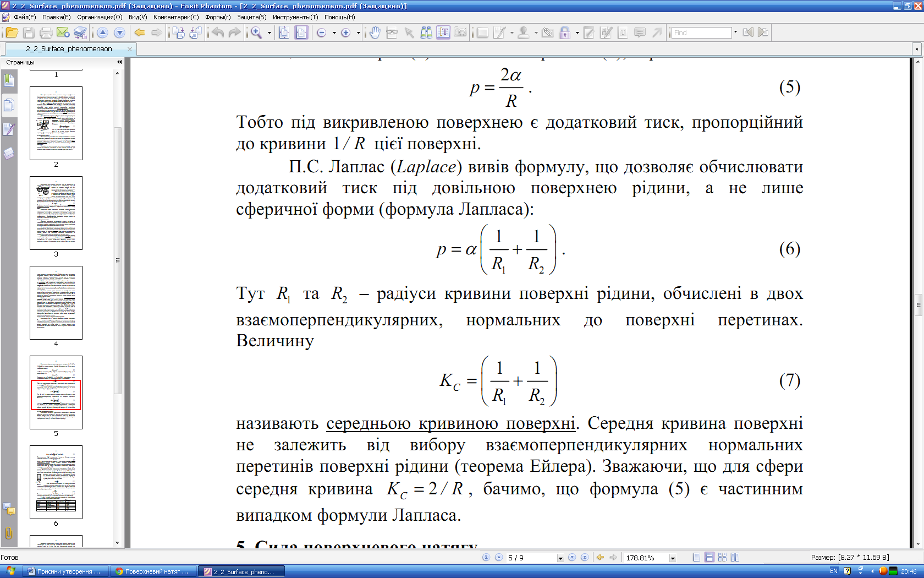The image size is (924, 578).
Task: Collapse the Страницы panel arrows
Action: click(x=119, y=62)
